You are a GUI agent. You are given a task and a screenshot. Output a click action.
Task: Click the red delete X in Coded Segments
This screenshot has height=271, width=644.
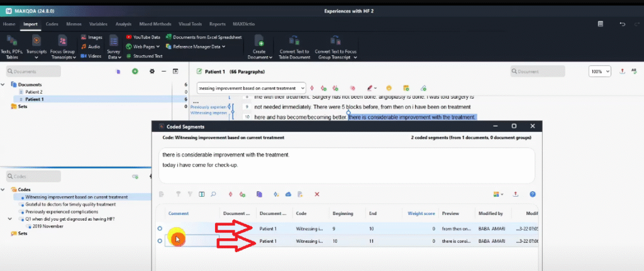pyautogui.click(x=317, y=194)
